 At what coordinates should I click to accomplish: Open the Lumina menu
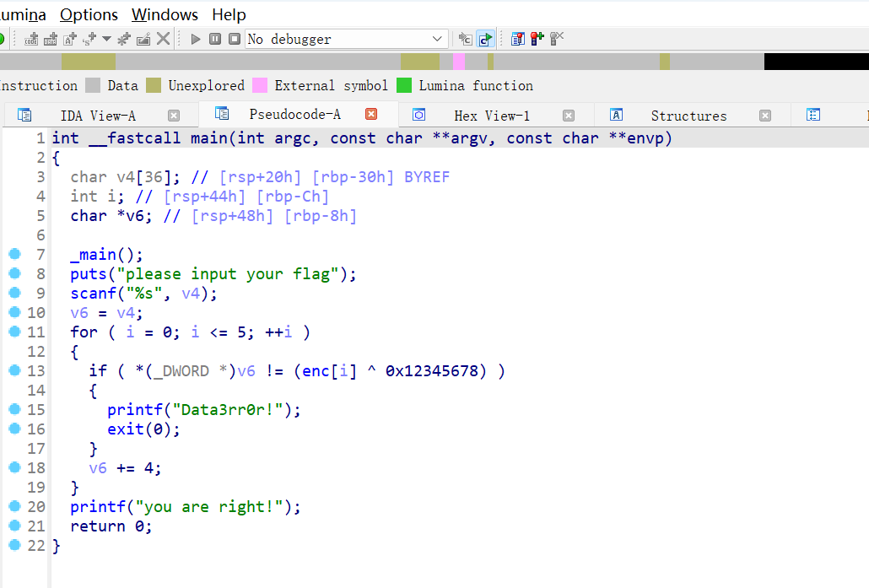pyautogui.click(x=22, y=14)
